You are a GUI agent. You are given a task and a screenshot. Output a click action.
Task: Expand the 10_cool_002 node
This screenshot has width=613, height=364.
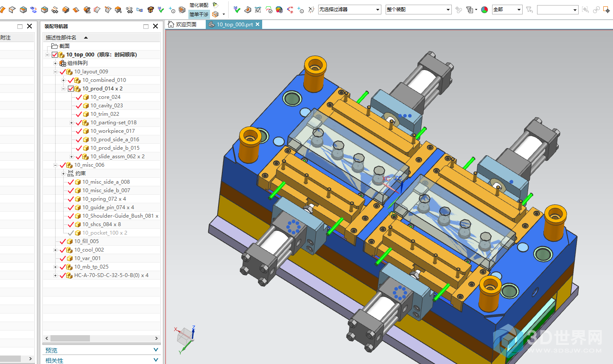click(55, 250)
